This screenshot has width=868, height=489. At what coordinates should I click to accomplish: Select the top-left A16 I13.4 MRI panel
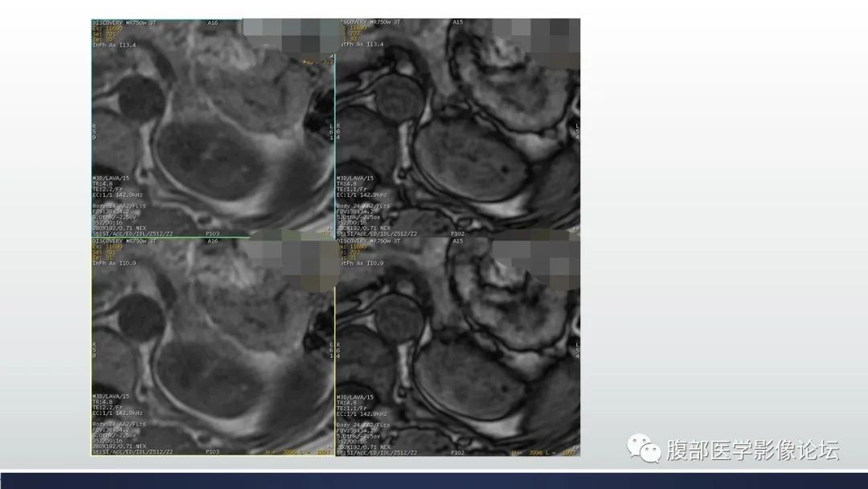point(213,129)
